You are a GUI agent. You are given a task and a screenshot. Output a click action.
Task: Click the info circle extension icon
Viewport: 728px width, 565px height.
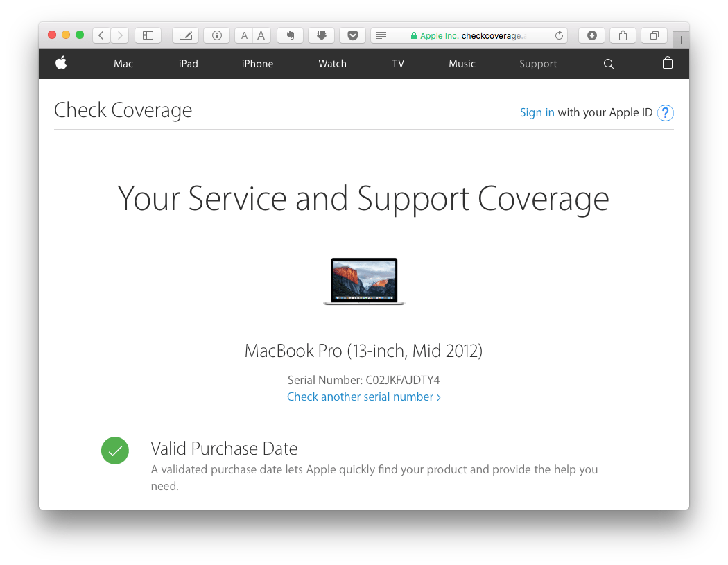pos(217,35)
